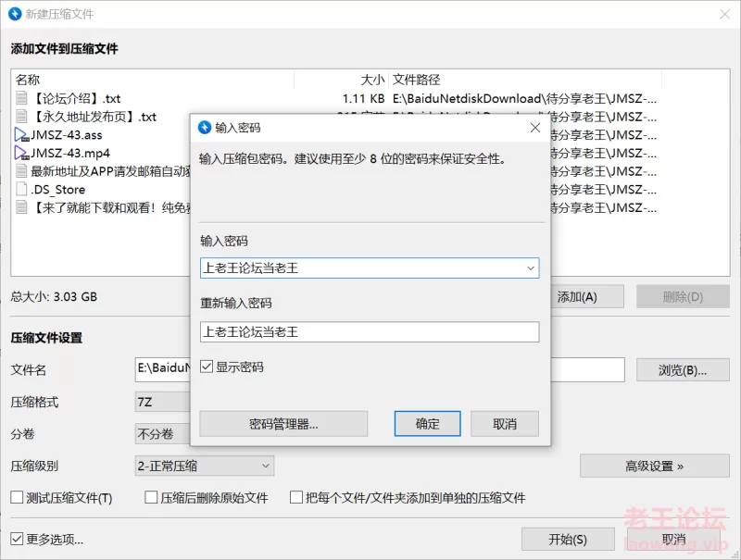741x560 pixels.
Task: Enable 压缩后删除原始文件 checkbox
Action: click(x=151, y=497)
